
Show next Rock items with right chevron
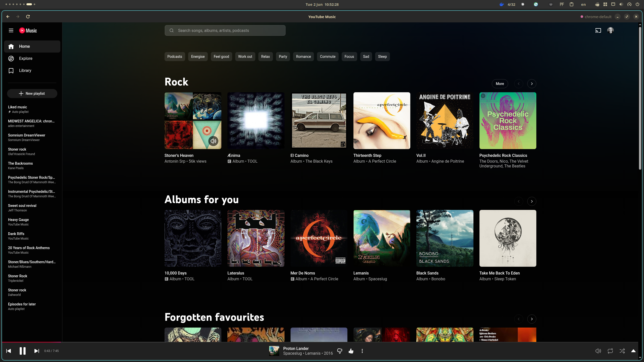[532, 84]
